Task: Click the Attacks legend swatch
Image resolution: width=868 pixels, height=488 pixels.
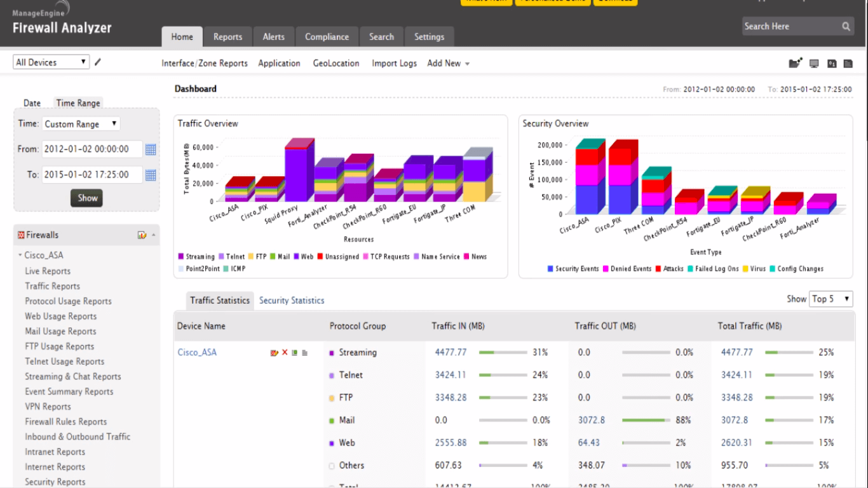Action: (x=658, y=269)
